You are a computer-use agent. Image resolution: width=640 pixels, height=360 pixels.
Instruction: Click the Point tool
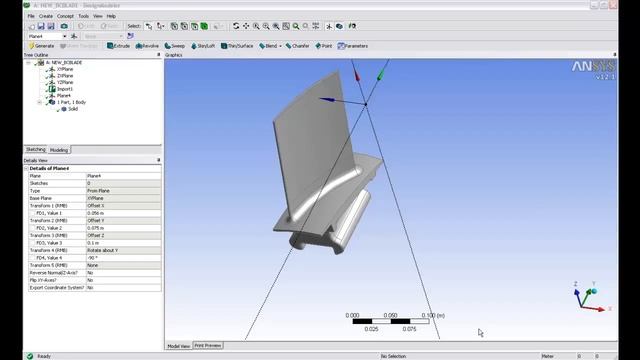coord(324,46)
